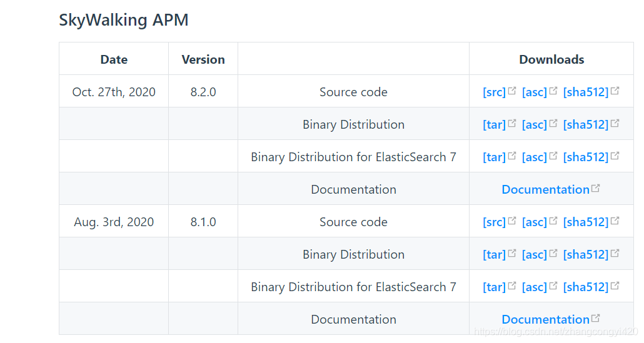Select the version cell '8.1.0'
Viewport: 644px width, 343px height.
click(203, 222)
